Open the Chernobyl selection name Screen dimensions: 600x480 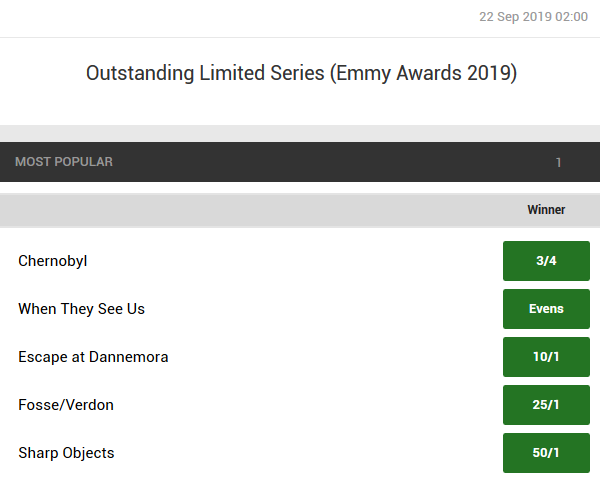point(53,261)
